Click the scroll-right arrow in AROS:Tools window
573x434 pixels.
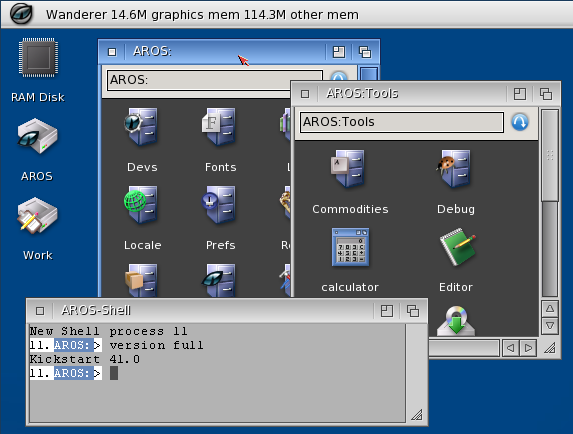[x=528, y=348]
